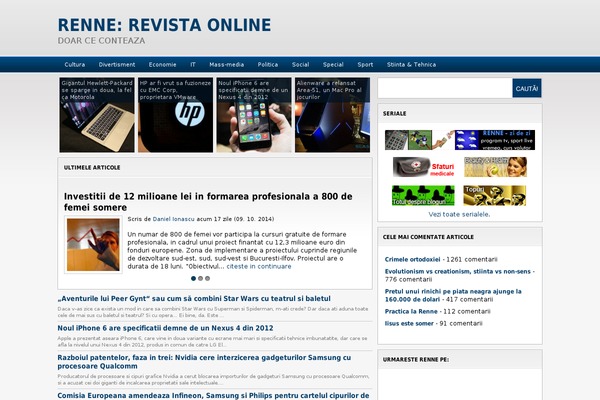The height and width of the screenshot is (400, 600).
Task: Click the article thumbnail with red chart arrow
Action: 93,245
